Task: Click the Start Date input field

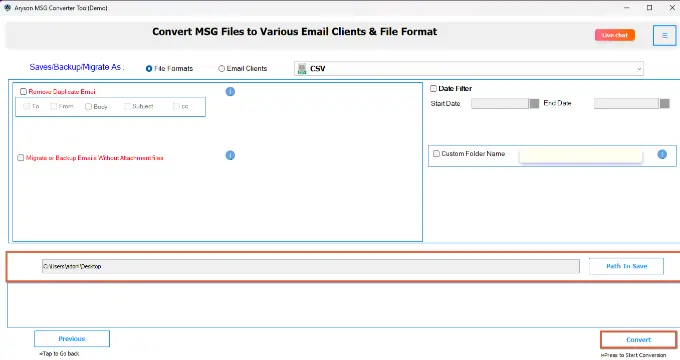Action: 500,103
